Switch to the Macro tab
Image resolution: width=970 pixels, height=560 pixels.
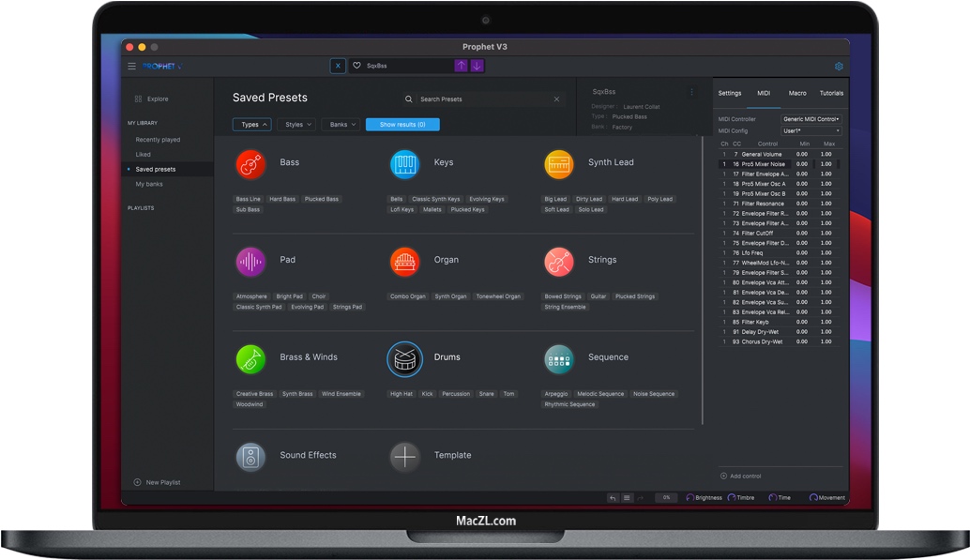797,94
